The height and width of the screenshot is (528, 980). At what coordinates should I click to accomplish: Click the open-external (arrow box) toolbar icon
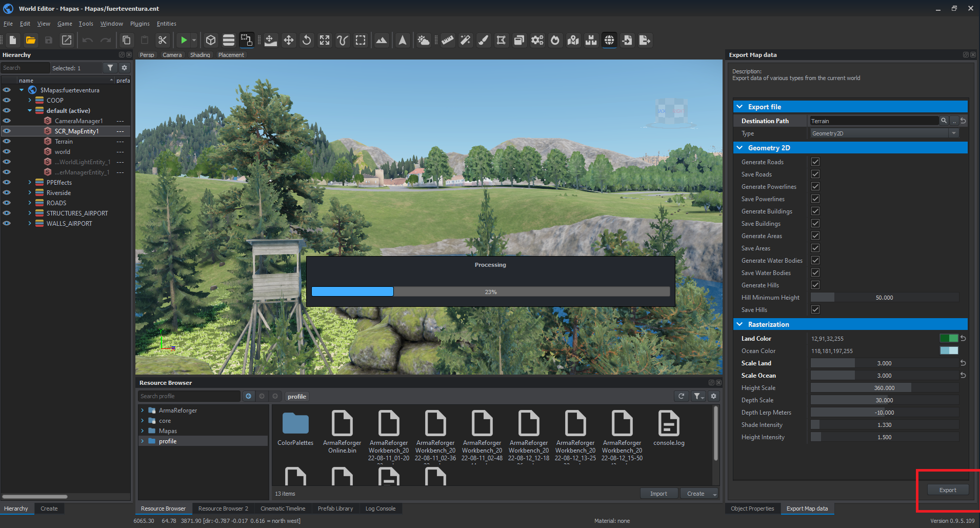pos(67,40)
